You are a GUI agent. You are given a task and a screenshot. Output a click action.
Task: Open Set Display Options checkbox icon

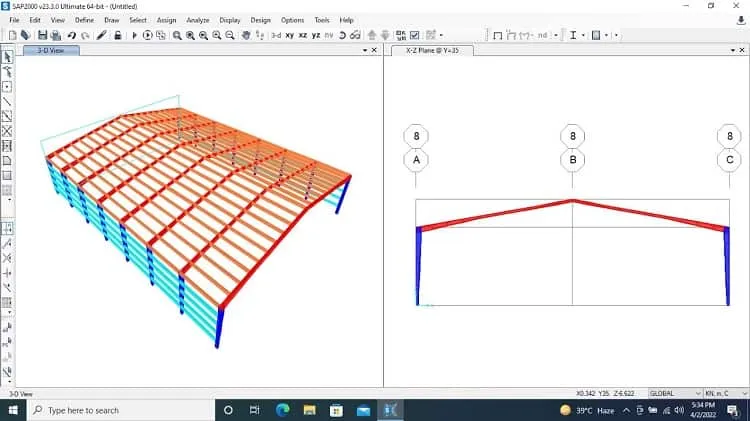pyautogui.click(x=415, y=35)
